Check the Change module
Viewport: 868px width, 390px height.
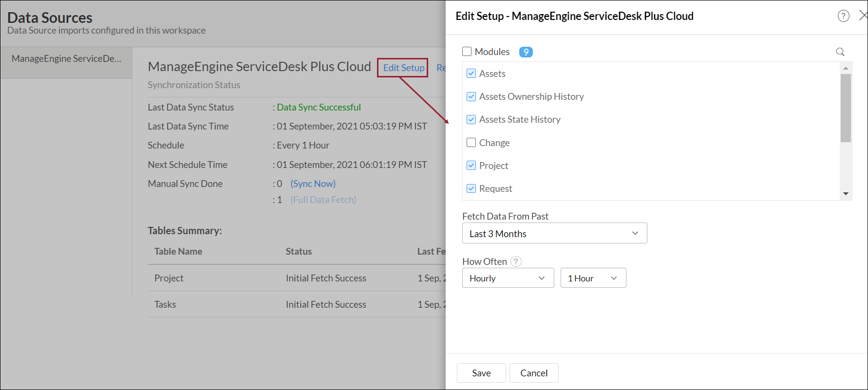471,143
